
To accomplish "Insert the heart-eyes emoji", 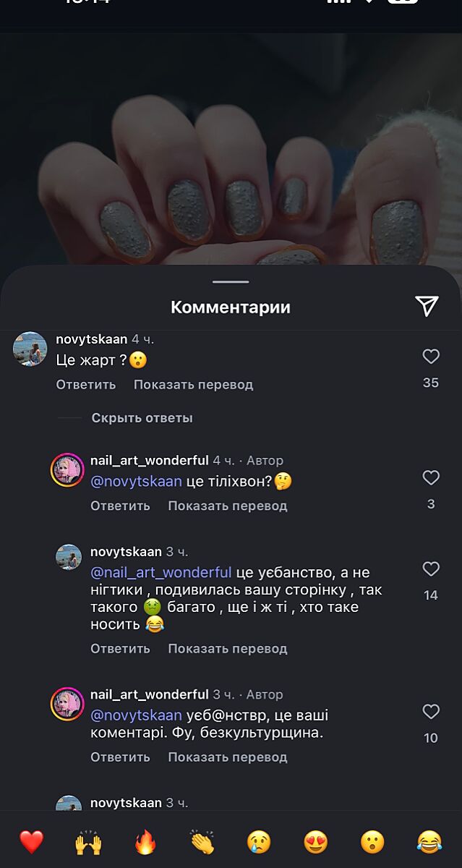I will 316,842.
